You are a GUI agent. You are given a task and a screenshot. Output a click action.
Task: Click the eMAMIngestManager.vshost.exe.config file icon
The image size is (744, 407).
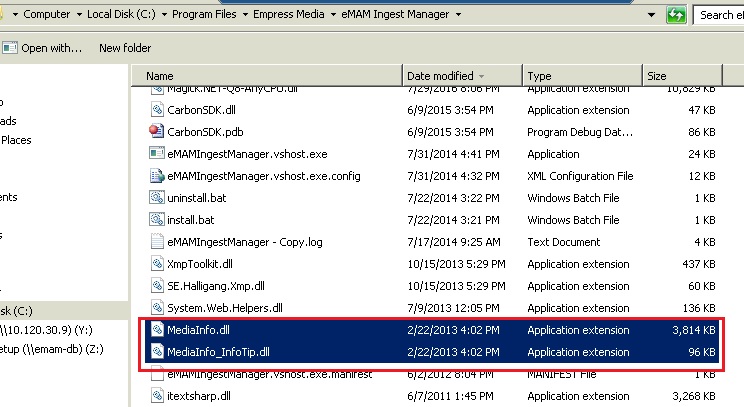[x=157, y=176]
